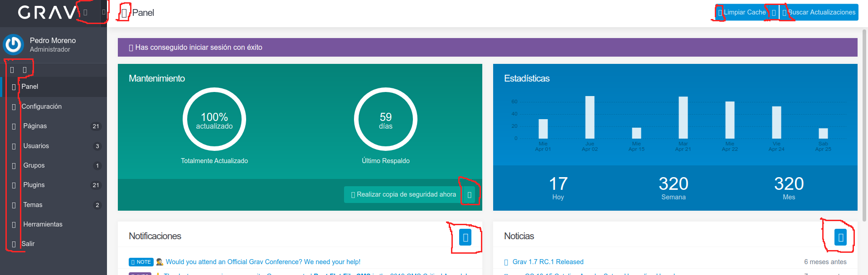868x275 pixels.
Task: Click the first small icon under the user name
Action: tap(12, 70)
